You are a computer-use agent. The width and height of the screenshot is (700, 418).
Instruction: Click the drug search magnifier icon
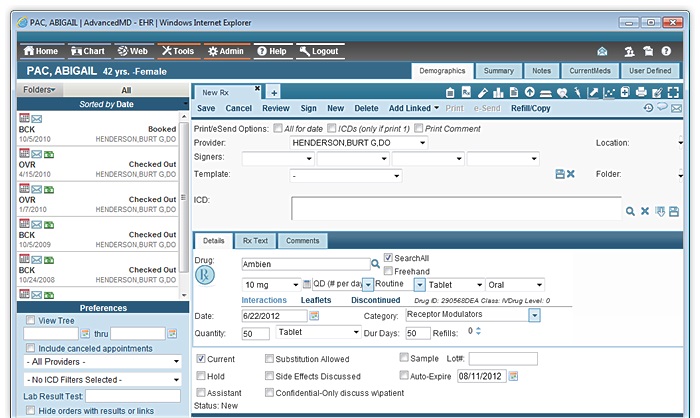coord(376,264)
